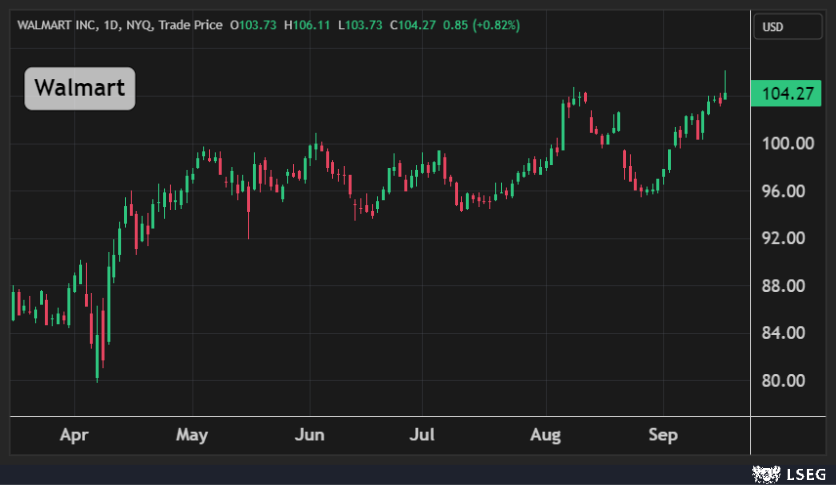Viewport: 836px width, 485px height.
Task: Select the Jul label on time axis
Action: coord(425,435)
